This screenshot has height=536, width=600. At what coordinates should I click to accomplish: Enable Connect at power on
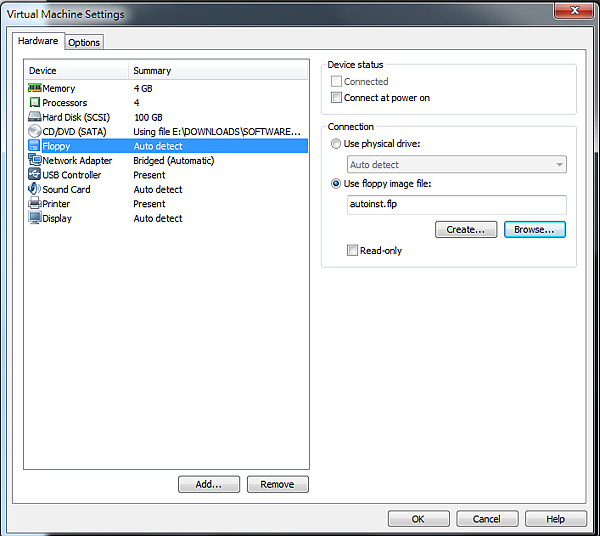coord(336,98)
